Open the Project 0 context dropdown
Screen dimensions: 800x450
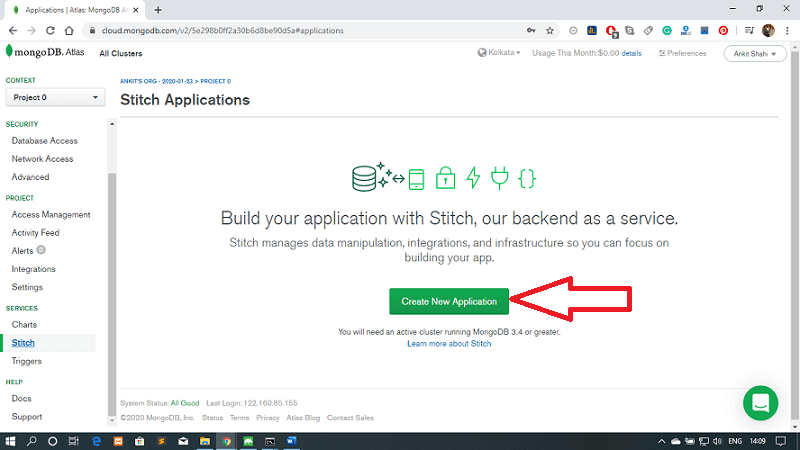pyautogui.click(x=55, y=97)
